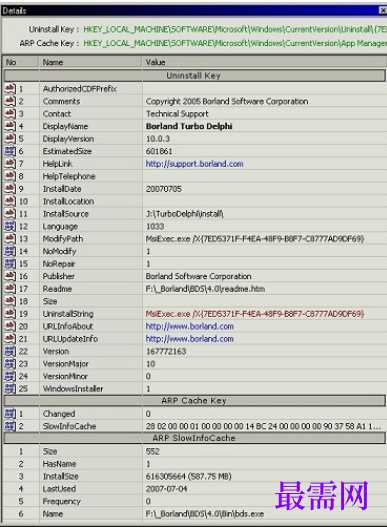The width and height of the screenshot is (387, 527).
Task: Select the 20070705 InstallDate value
Action: pyautogui.click(x=163, y=189)
